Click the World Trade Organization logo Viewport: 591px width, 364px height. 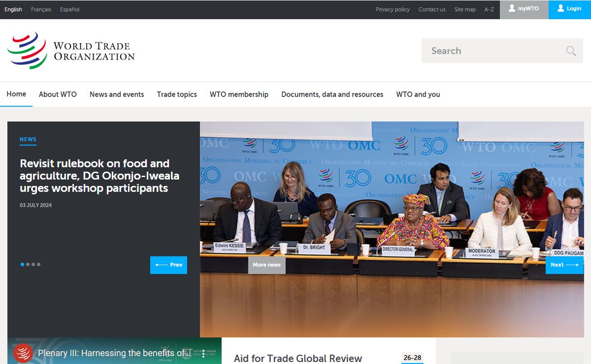coord(71,51)
